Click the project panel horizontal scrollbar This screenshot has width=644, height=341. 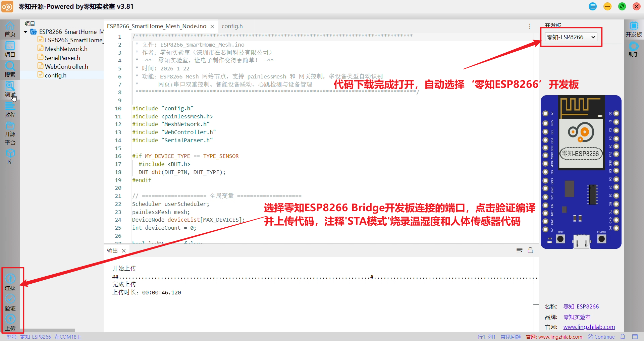point(48,330)
